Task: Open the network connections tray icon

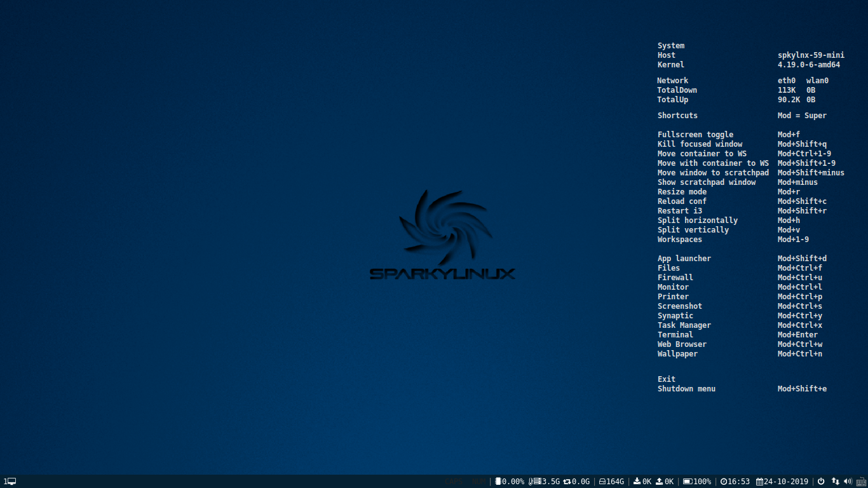Action: (x=836, y=481)
